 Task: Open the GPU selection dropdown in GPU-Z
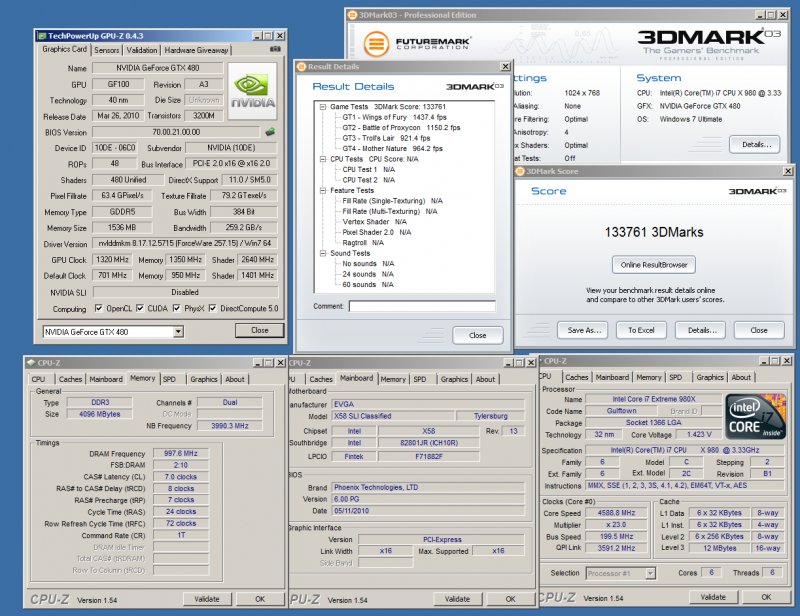178,332
